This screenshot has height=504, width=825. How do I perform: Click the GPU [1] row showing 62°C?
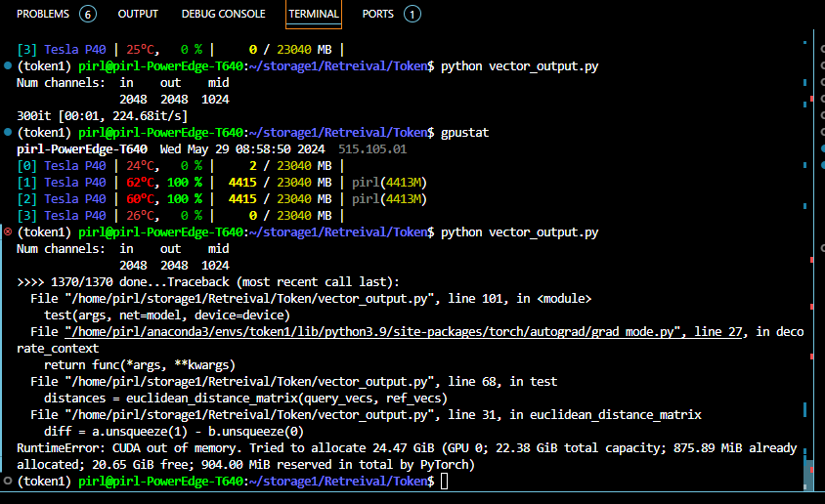tap(222, 183)
